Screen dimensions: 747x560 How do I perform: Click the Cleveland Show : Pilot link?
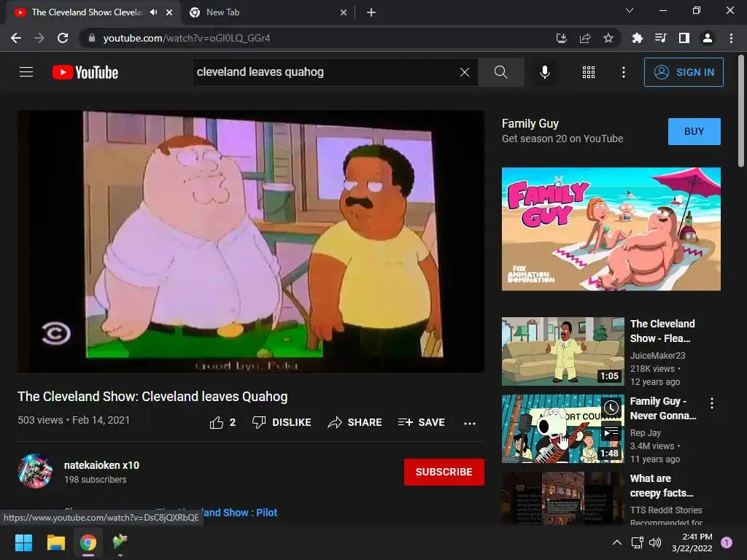(x=241, y=513)
